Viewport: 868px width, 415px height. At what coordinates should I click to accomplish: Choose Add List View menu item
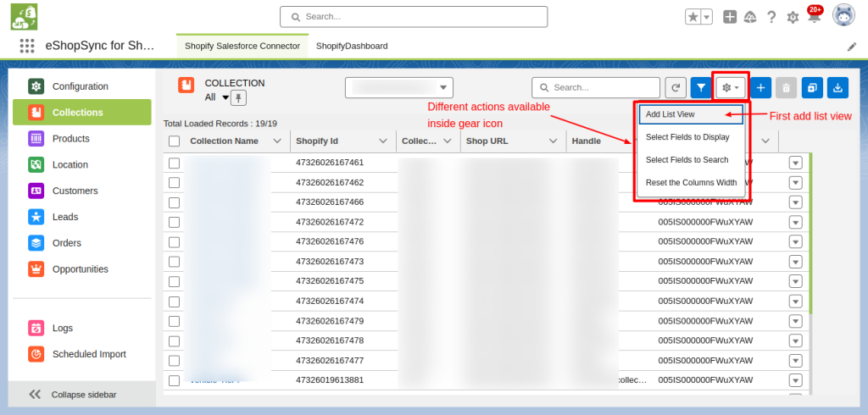(x=691, y=114)
